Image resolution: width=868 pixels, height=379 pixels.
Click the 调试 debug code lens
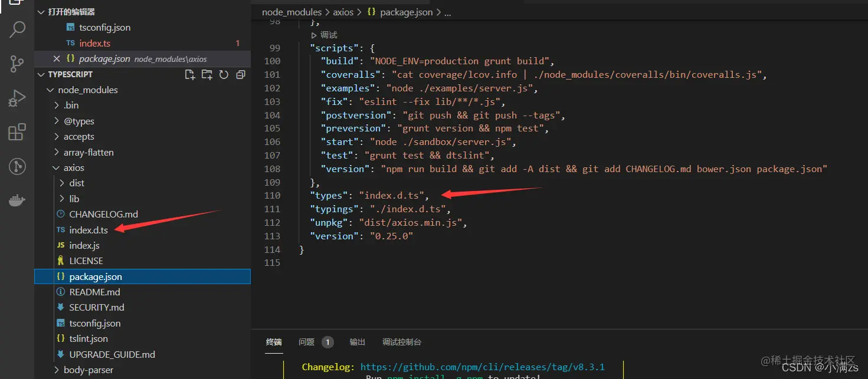click(329, 35)
